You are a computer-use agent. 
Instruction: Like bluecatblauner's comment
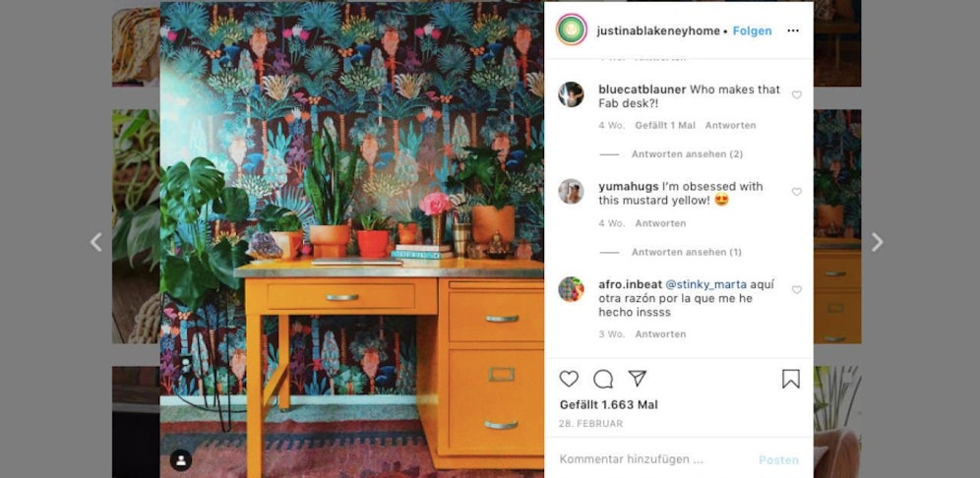pyautogui.click(x=796, y=95)
